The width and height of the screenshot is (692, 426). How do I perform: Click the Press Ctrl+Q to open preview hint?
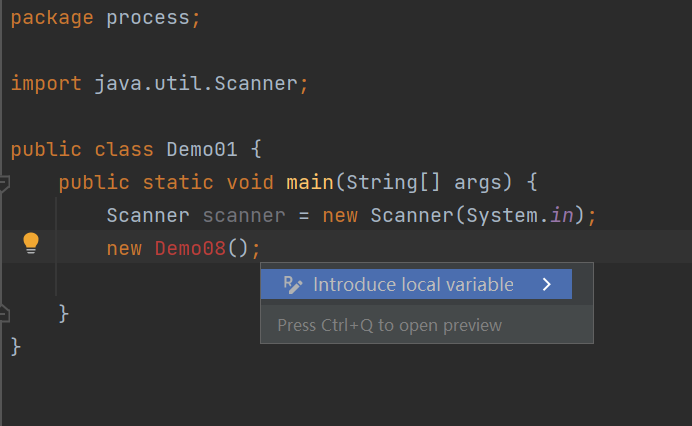[389, 325]
